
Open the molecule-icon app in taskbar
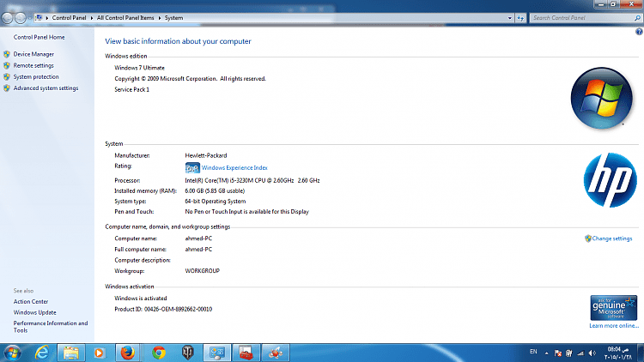pyautogui.click(x=276, y=353)
